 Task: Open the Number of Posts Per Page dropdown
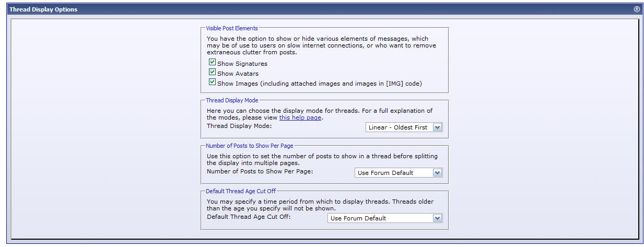399,173
